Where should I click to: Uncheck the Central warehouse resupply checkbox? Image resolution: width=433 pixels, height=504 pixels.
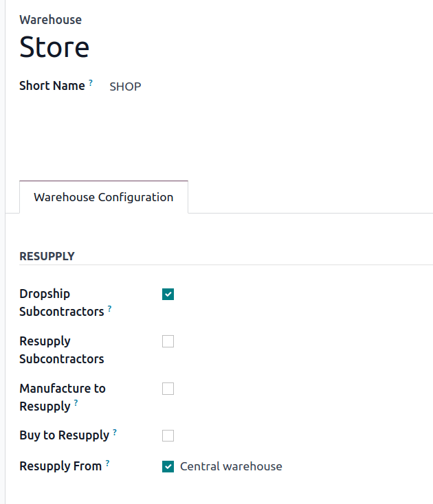tap(168, 467)
